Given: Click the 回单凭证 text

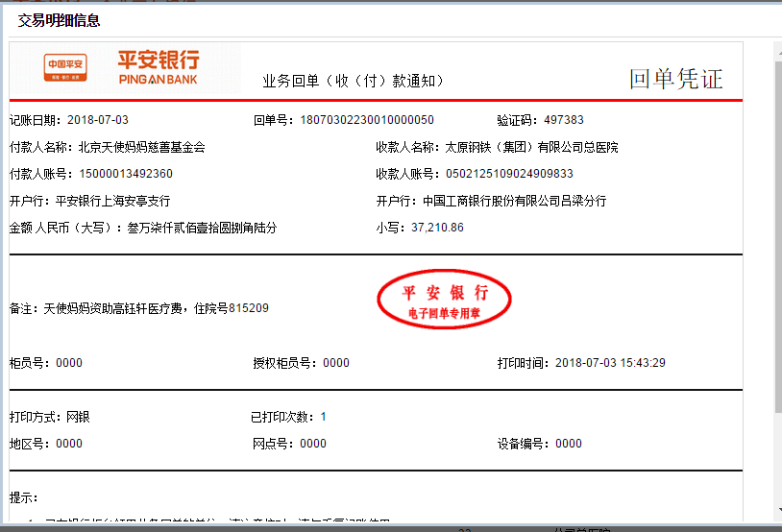Looking at the screenshot, I should point(675,80).
